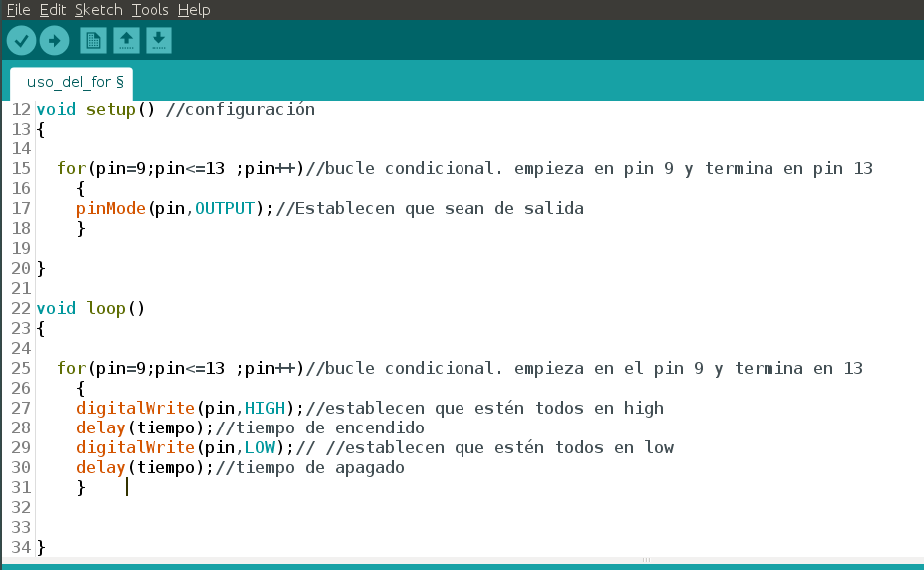The image size is (924, 570).
Task: Click opening brace on line 13
Action: pyautogui.click(x=41, y=130)
